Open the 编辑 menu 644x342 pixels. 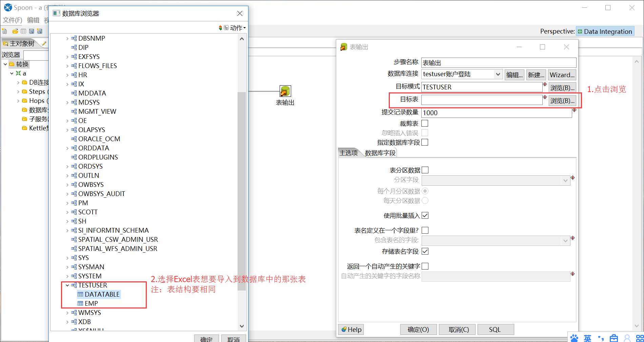coord(33,20)
